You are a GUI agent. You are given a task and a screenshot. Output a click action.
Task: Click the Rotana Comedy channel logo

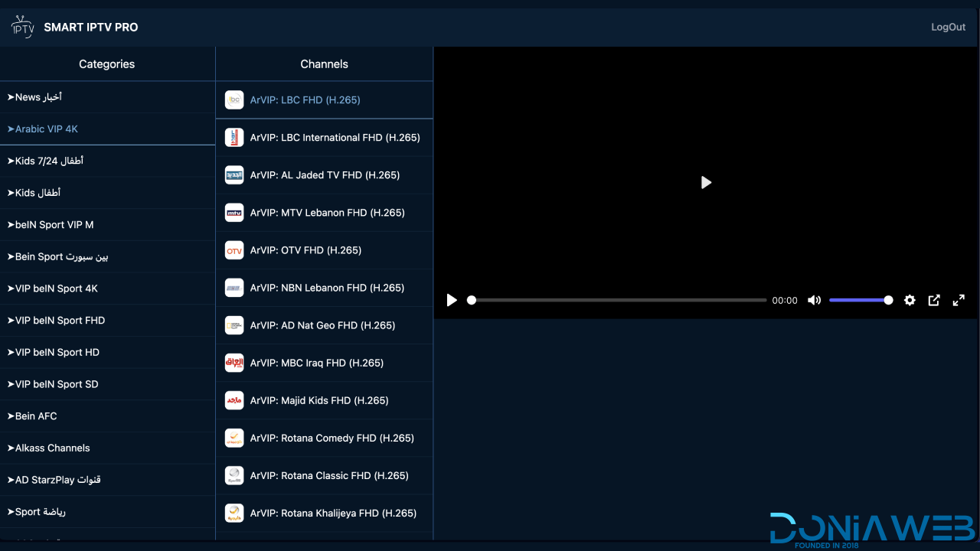(x=234, y=438)
